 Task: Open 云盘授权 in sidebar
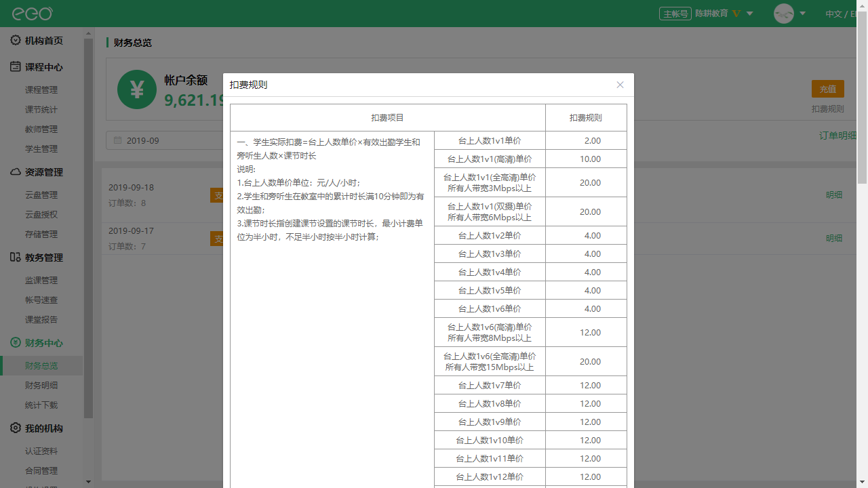[41, 214]
